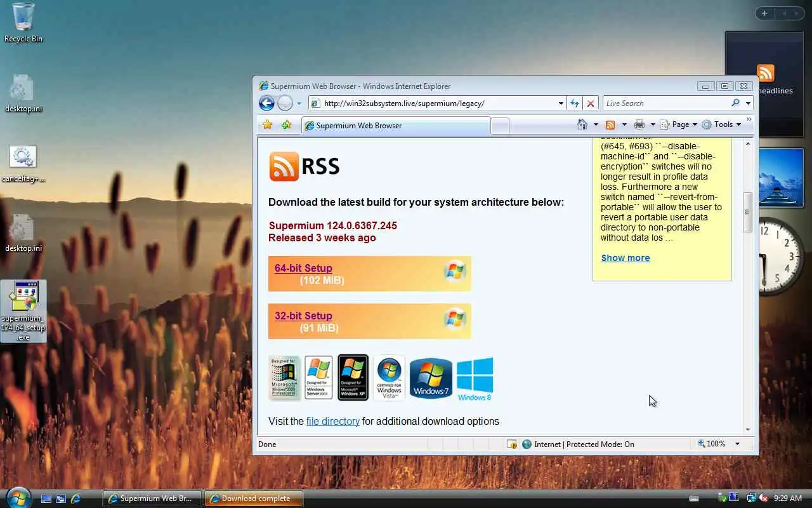Expand the Print dropdown arrow

point(653,124)
